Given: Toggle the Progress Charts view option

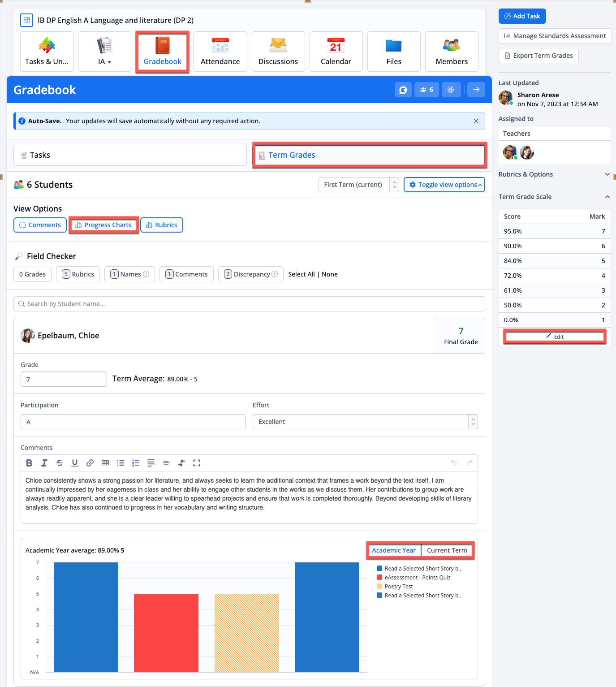Looking at the screenshot, I should coord(103,225).
